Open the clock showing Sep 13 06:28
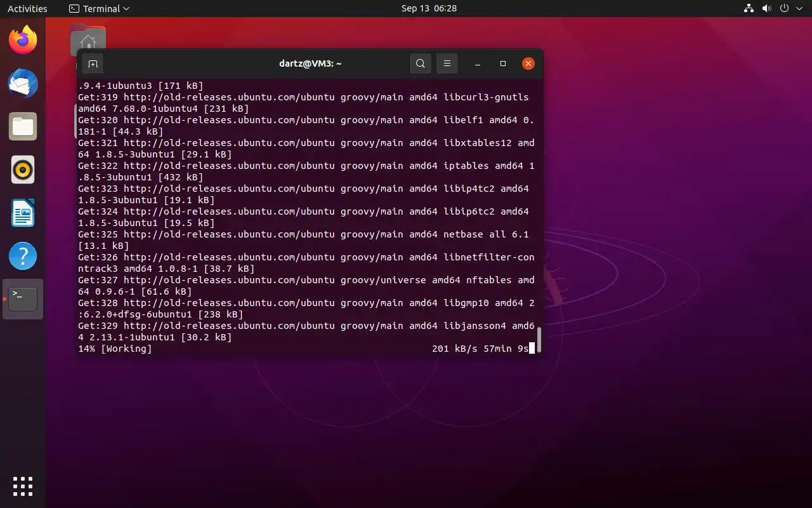812x508 pixels. pyautogui.click(x=429, y=8)
